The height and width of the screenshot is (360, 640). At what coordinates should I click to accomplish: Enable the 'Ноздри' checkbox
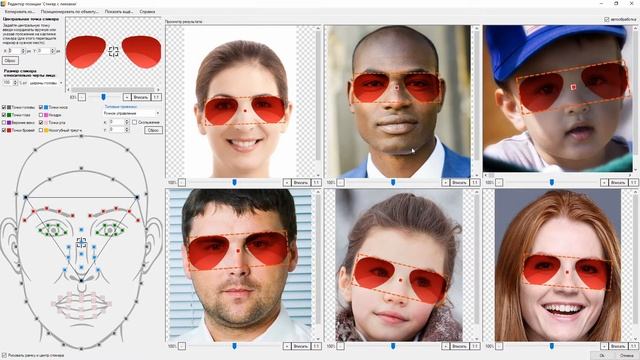(x=41, y=115)
